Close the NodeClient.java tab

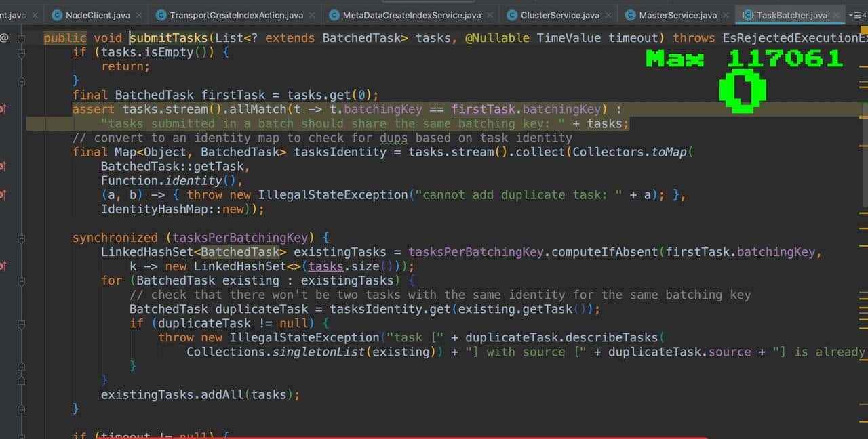138,15
